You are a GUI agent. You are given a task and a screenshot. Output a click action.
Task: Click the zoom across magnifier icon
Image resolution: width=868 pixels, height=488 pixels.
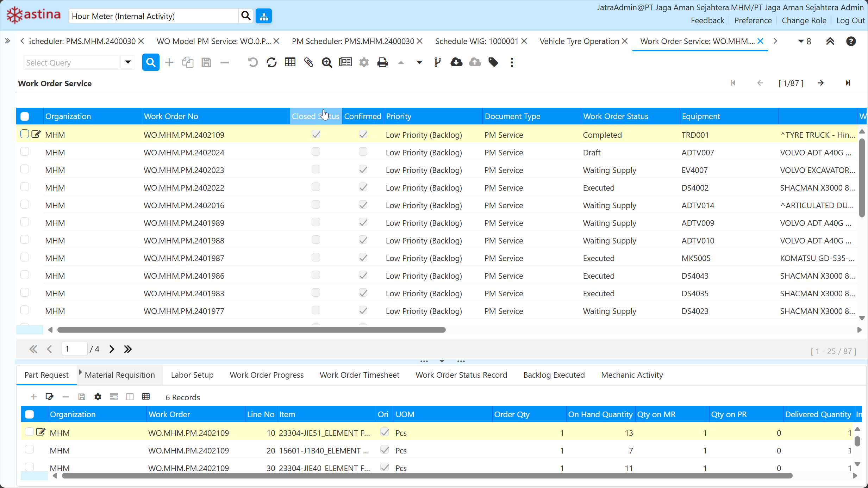[x=327, y=62]
